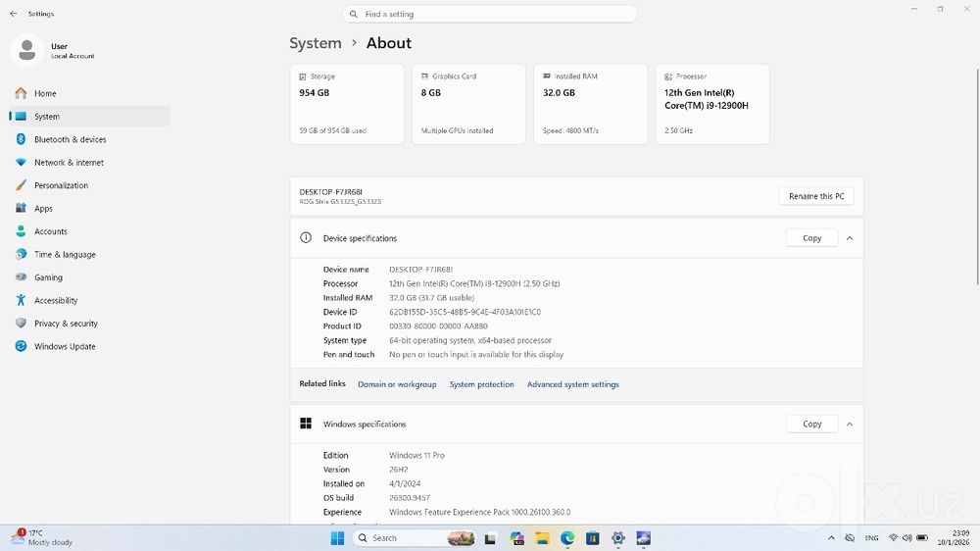Focus the Find a setting search box
The width and height of the screenshot is (980, 551).
[490, 14]
